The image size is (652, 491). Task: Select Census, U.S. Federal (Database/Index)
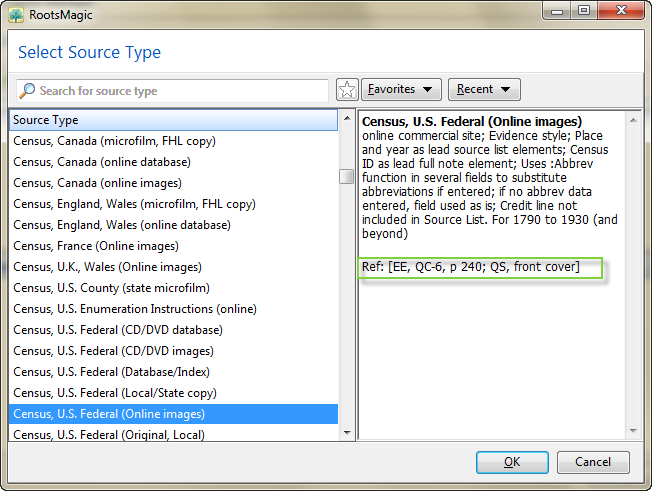point(173,372)
